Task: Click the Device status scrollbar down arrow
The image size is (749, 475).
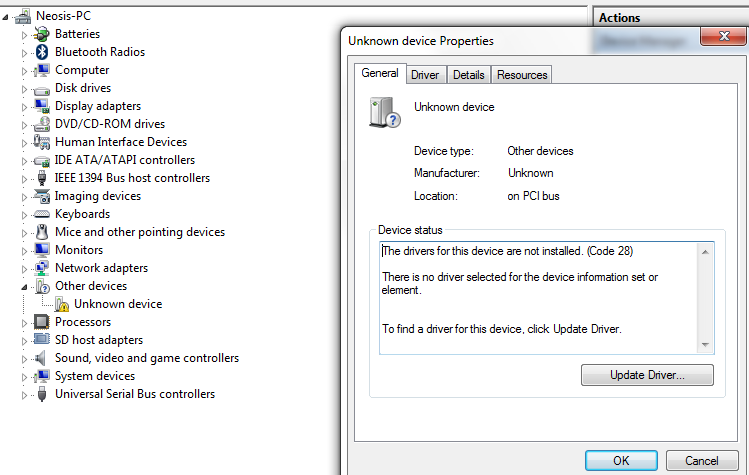Action: [705, 345]
